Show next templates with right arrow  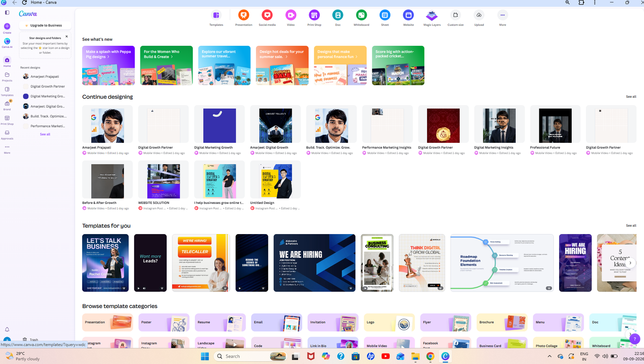630,263
